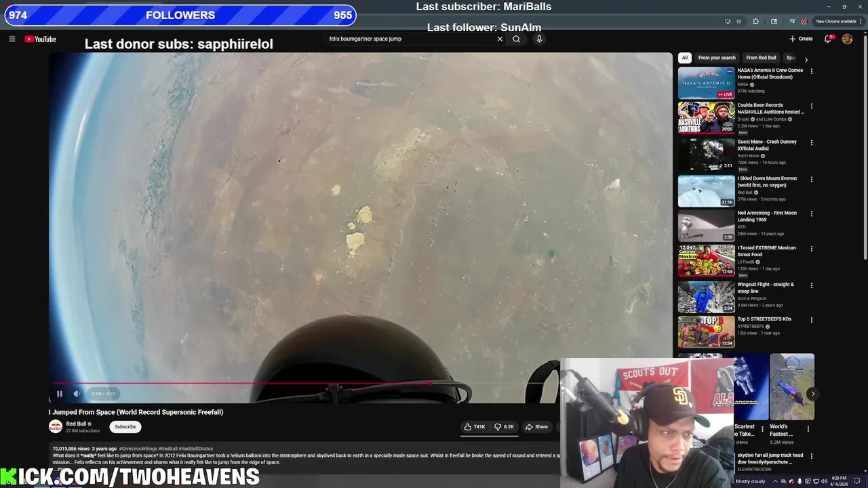Open Chrome extensions puzzle icon

[756, 22]
